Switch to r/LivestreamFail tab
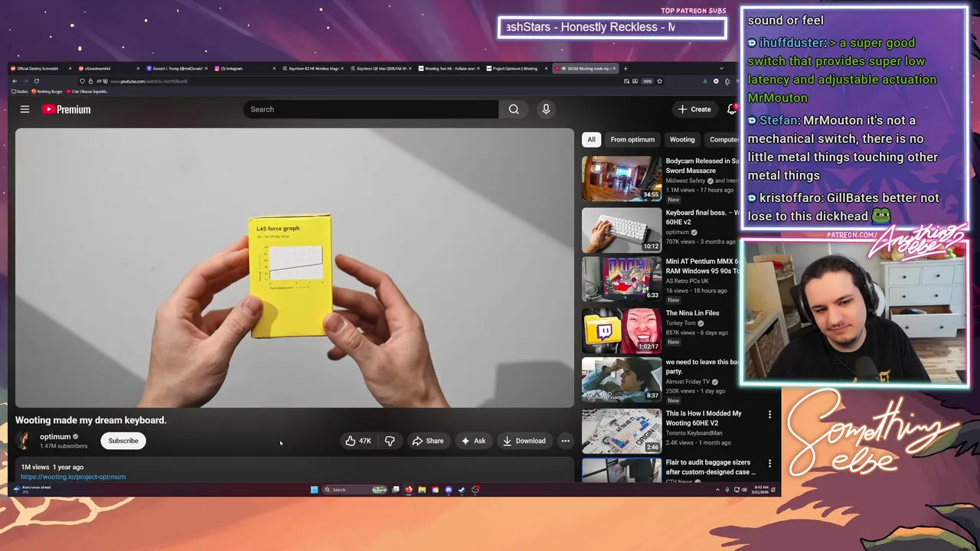The width and height of the screenshot is (980, 551). click(107, 68)
